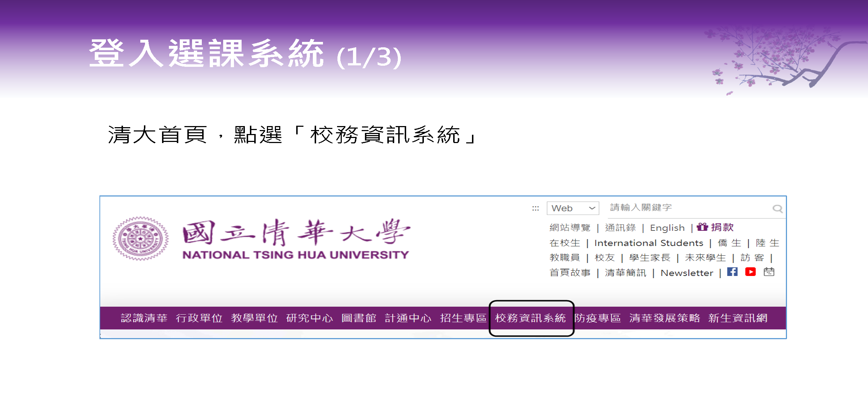Open the Web search scope dropdown
868x393 pixels.
click(573, 208)
